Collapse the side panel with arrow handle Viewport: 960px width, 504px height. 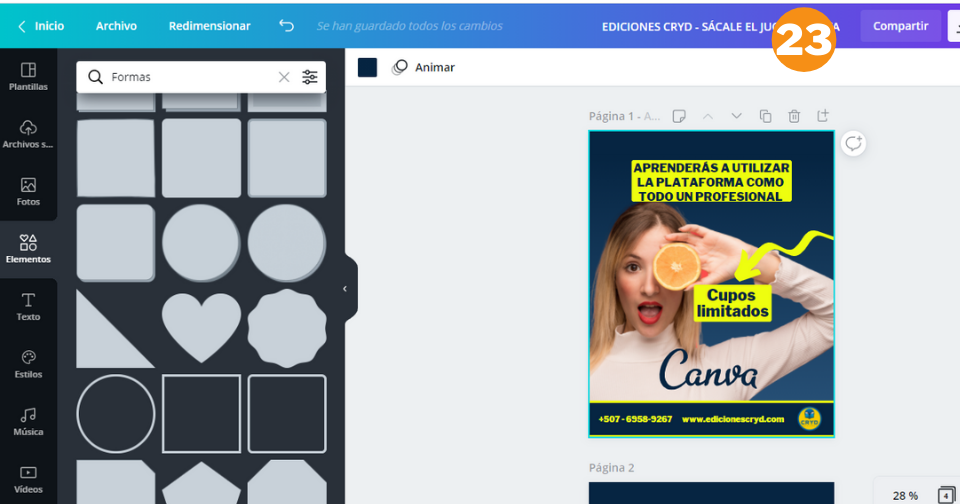pos(345,288)
